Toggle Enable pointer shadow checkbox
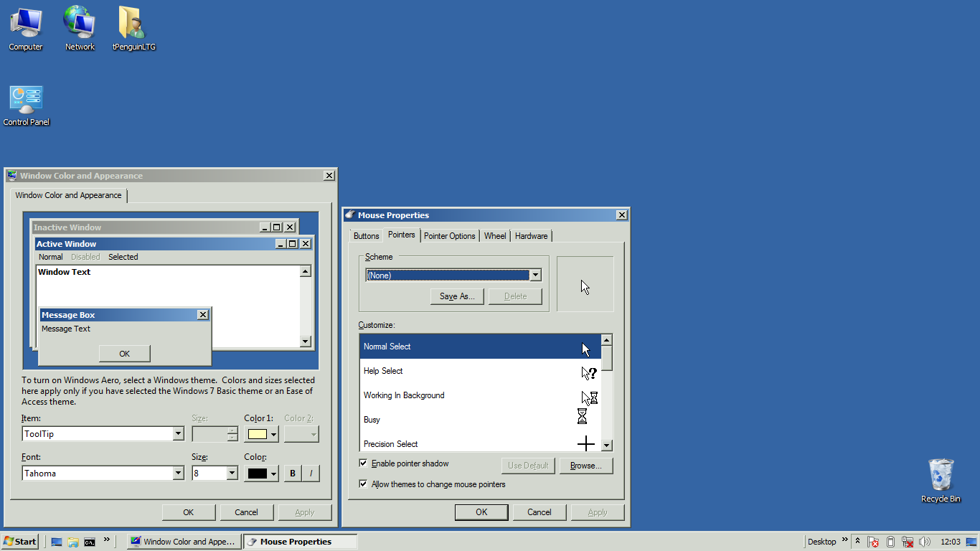 363,463
